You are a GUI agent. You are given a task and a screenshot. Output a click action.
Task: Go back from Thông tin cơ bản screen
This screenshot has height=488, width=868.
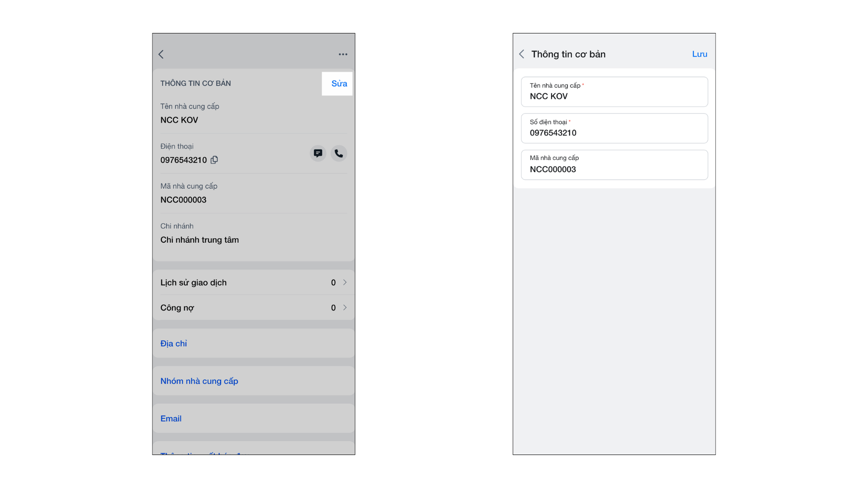tap(522, 54)
